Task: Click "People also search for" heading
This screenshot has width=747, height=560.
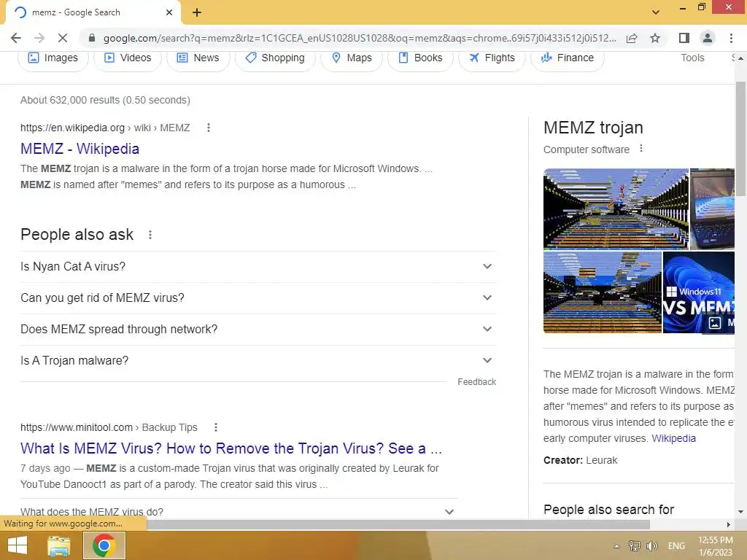Action: click(x=609, y=510)
